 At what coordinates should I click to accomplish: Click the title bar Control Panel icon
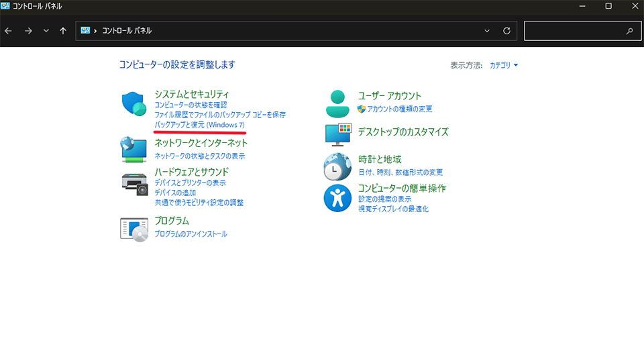[x=5, y=6]
